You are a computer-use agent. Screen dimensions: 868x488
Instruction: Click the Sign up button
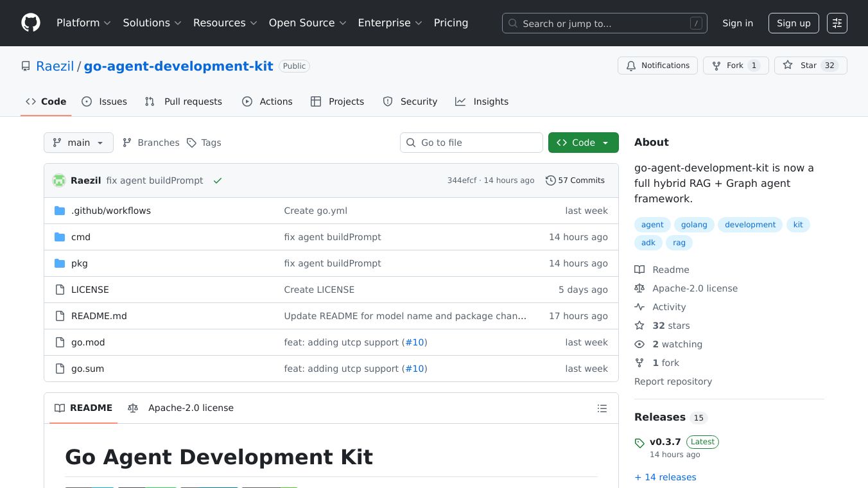[794, 23]
